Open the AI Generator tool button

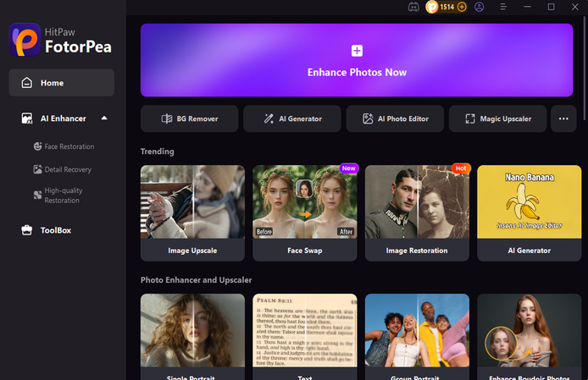(292, 118)
